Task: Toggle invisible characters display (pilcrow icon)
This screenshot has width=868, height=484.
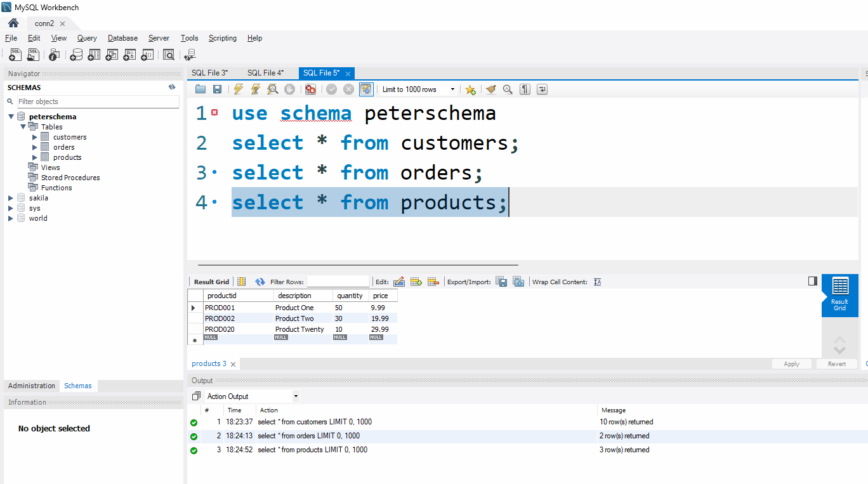Action: tap(525, 89)
